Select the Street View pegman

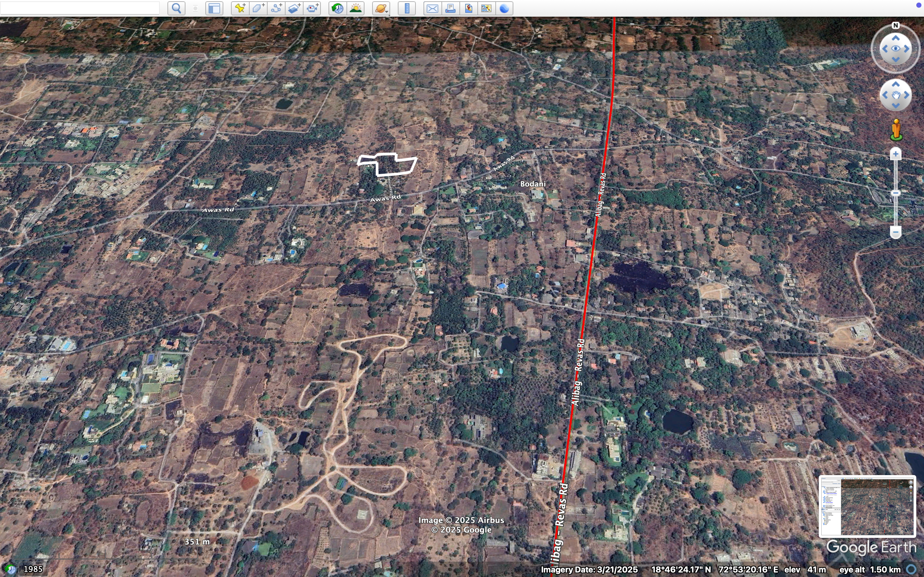(x=896, y=129)
